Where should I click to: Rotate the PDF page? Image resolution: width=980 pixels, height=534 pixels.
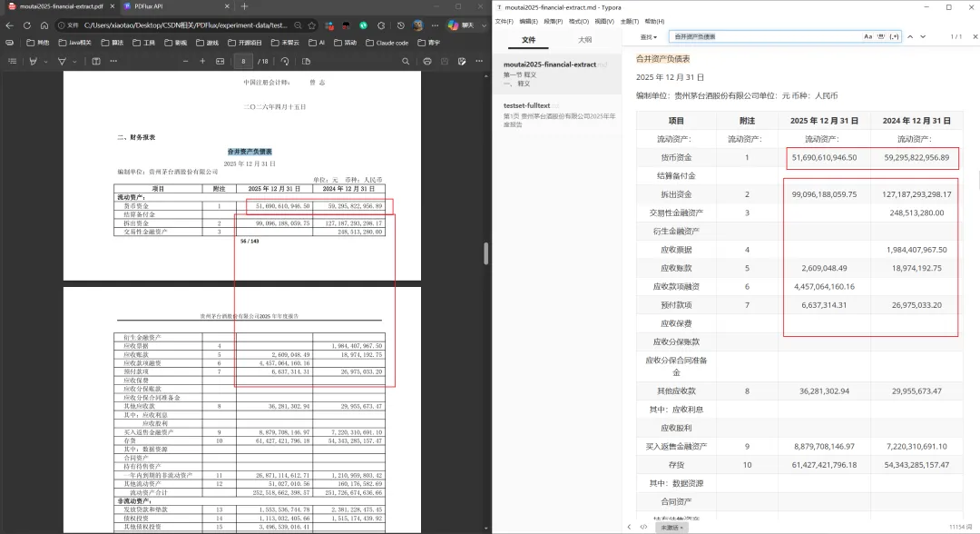(285, 61)
